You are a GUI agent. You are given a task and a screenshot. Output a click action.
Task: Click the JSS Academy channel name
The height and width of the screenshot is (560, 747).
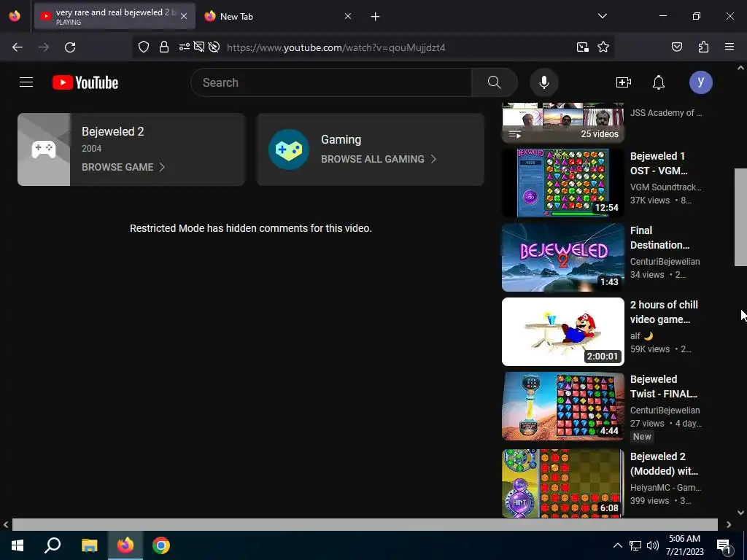tap(665, 113)
